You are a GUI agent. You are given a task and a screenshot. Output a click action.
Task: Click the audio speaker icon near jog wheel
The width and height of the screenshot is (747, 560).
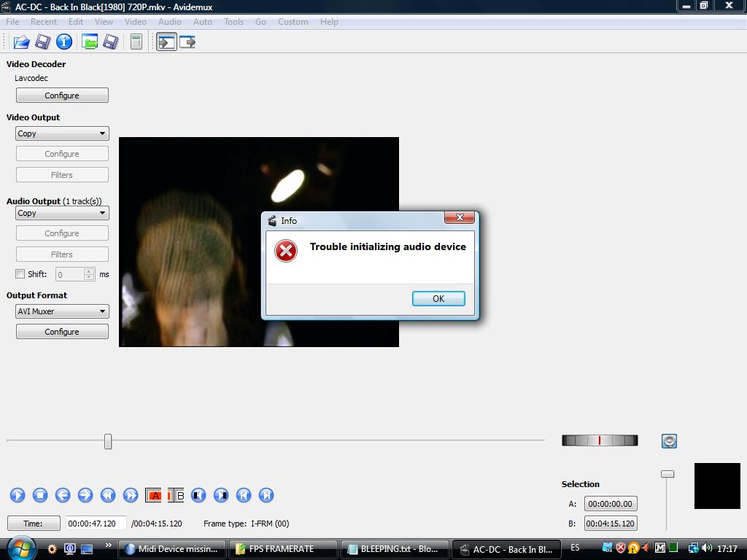(x=669, y=441)
